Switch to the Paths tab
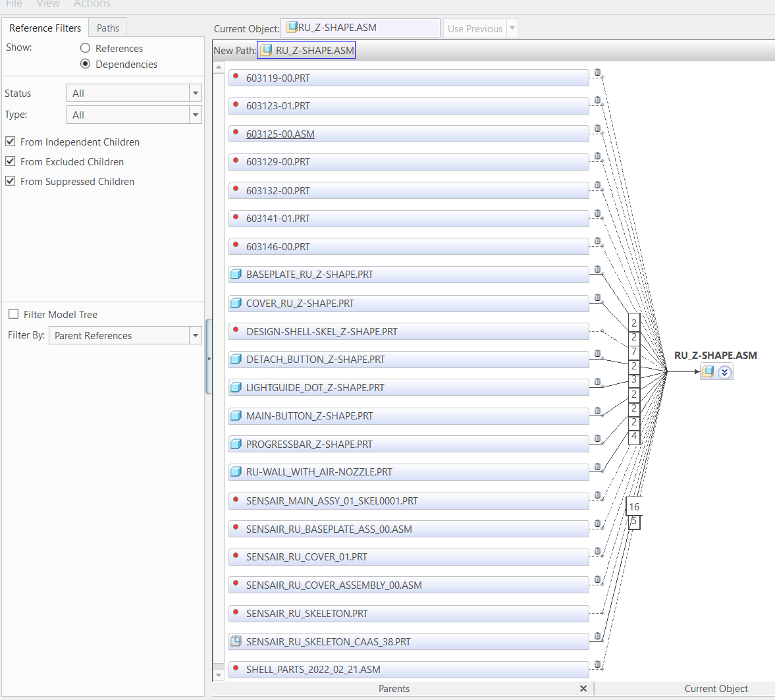775x700 pixels. [107, 28]
